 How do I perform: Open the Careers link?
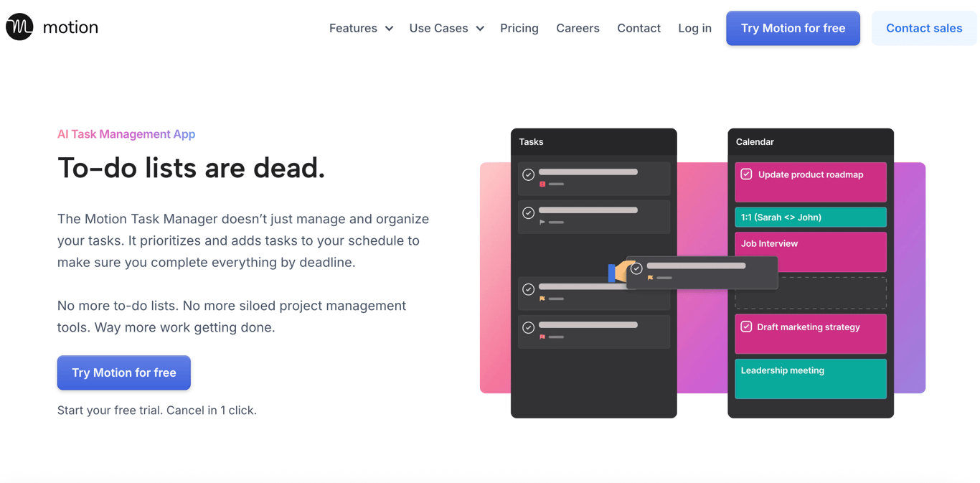pos(578,28)
